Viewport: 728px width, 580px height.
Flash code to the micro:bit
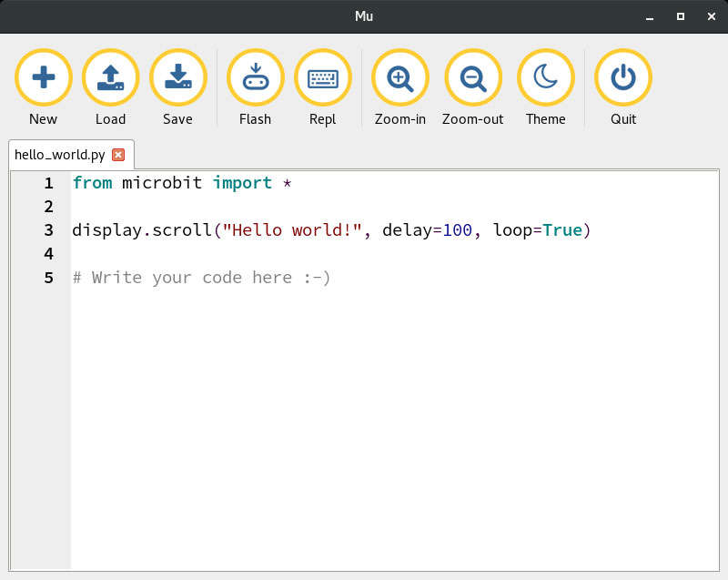tap(255, 78)
